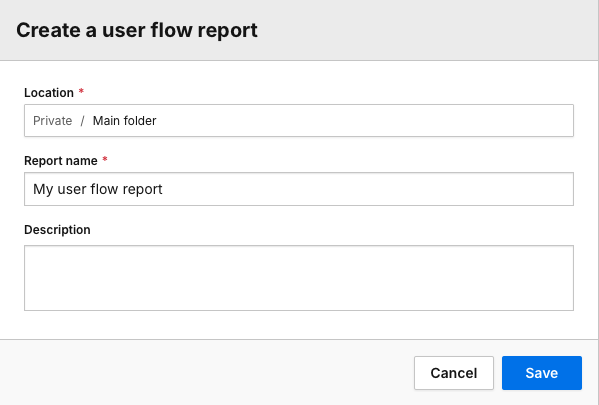
Task: Place cursor in My user flow report text
Action: coord(98,189)
